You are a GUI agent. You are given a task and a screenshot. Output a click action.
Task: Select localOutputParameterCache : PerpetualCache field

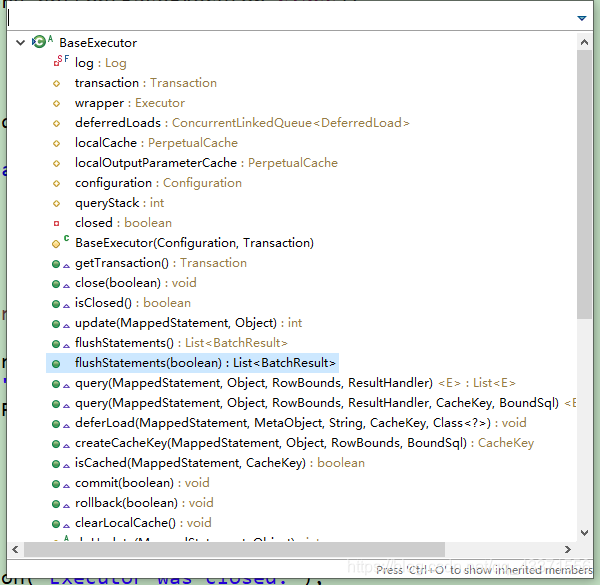pos(206,163)
